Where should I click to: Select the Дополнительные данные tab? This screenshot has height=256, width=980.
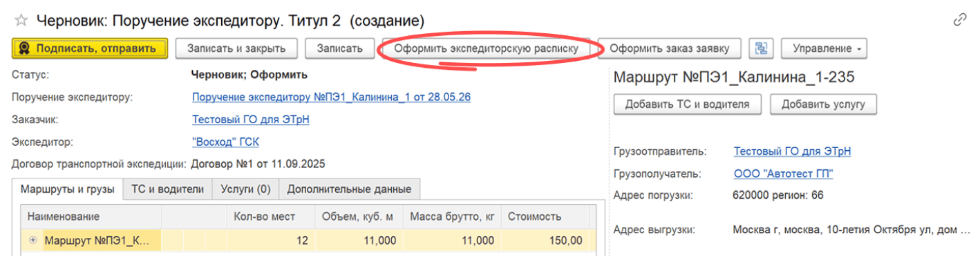point(349,189)
